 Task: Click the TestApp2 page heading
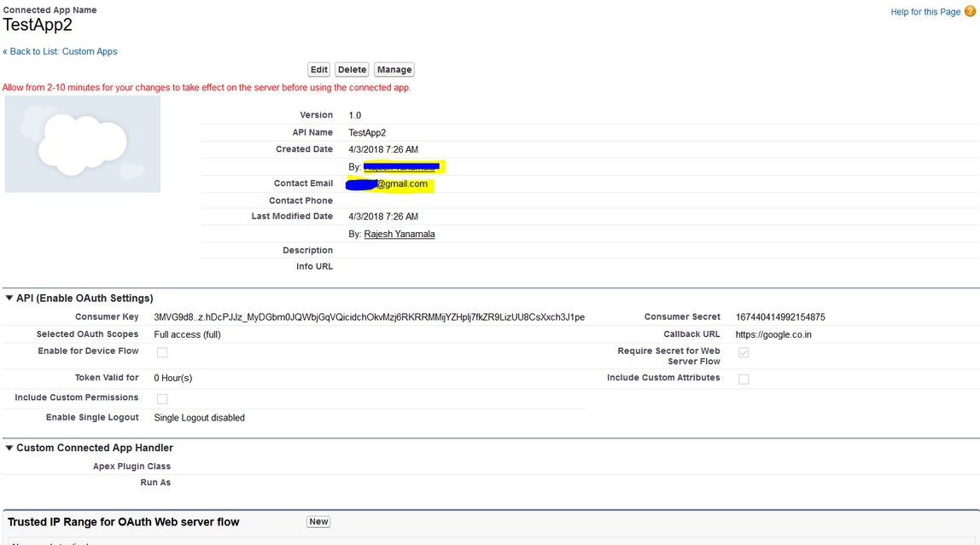(38, 25)
